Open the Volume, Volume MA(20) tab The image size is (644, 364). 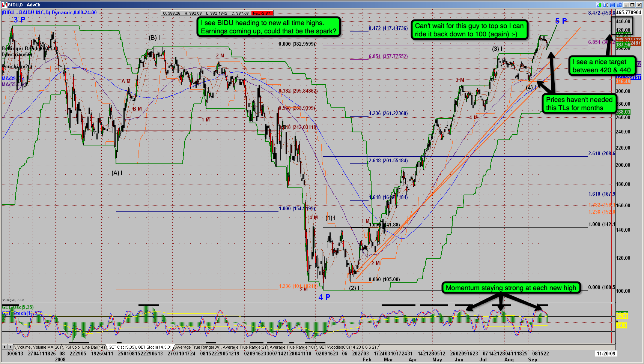(x=39, y=347)
